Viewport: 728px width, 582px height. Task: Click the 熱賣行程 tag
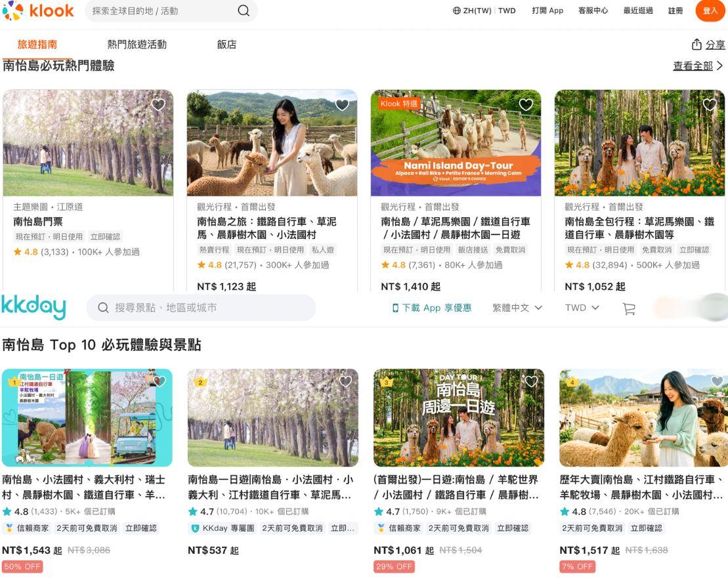click(214, 250)
